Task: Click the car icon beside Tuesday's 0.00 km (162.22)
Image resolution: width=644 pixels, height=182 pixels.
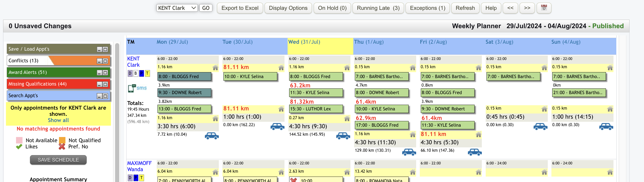Action: click(x=278, y=126)
